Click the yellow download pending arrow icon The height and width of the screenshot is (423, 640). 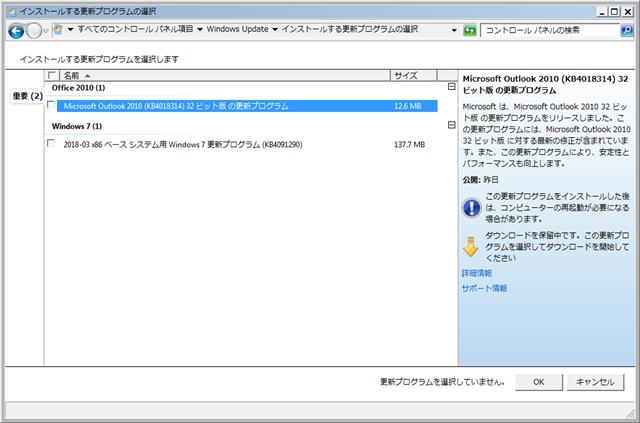(x=470, y=247)
